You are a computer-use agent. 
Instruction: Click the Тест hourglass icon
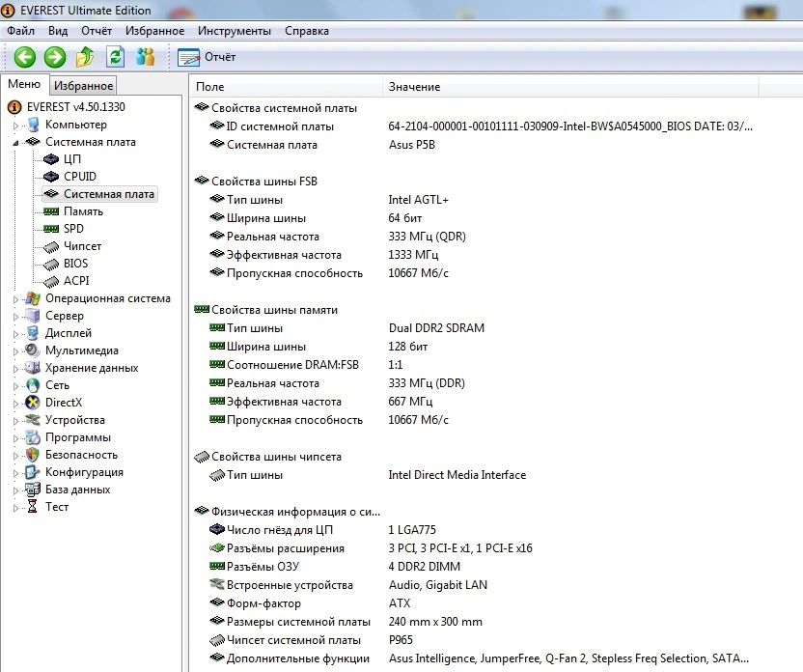[33, 507]
